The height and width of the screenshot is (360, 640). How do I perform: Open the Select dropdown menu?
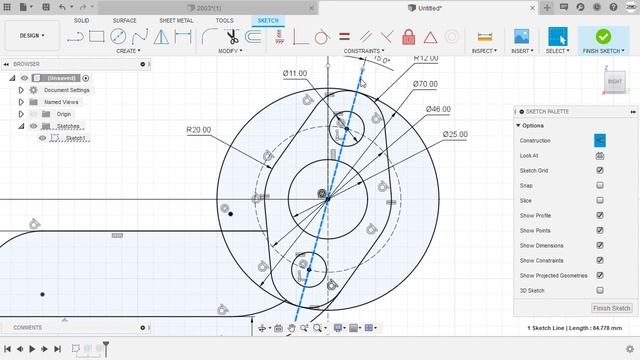558,51
